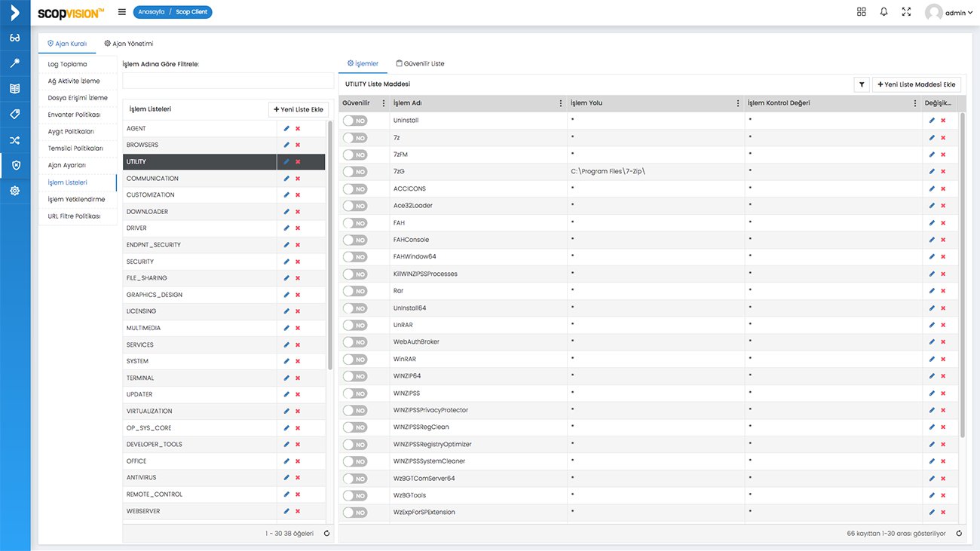Edit the 7zG process entry
Image resolution: width=980 pixels, height=551 pixels.
coord(932,172)
